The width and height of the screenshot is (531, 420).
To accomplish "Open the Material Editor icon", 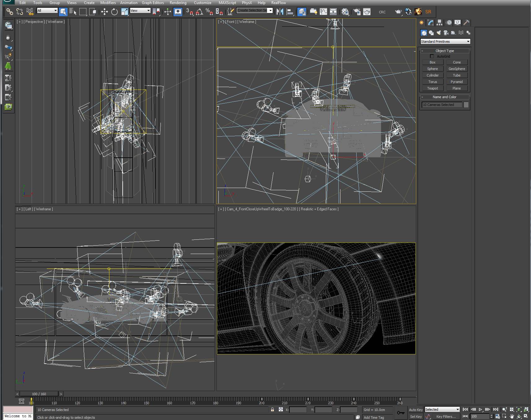I will point(345,12).
